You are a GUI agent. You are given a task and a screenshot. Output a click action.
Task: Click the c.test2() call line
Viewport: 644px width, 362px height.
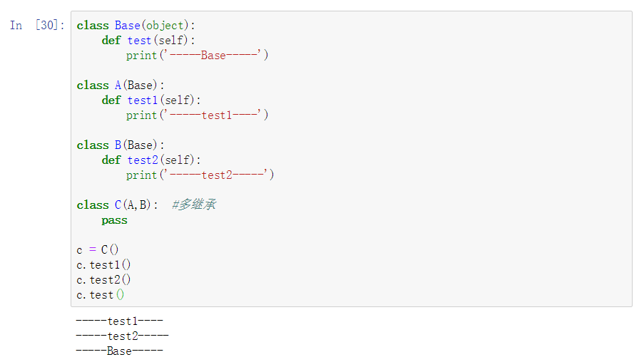point(104,280)
